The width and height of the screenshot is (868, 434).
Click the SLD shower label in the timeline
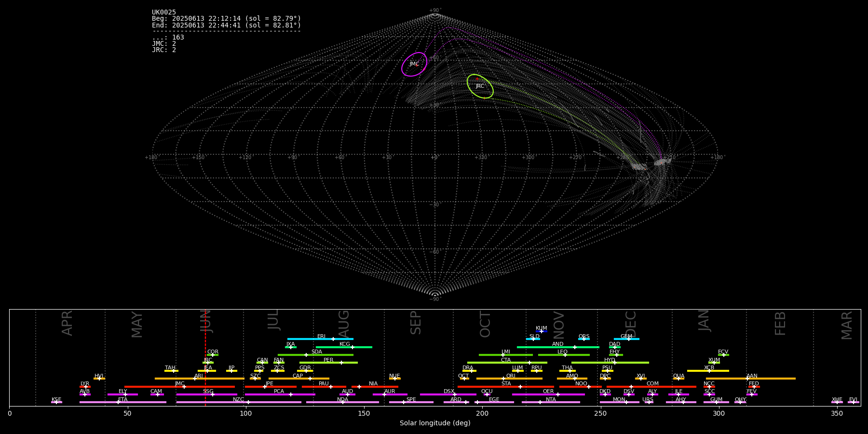(x=534, y=337)
